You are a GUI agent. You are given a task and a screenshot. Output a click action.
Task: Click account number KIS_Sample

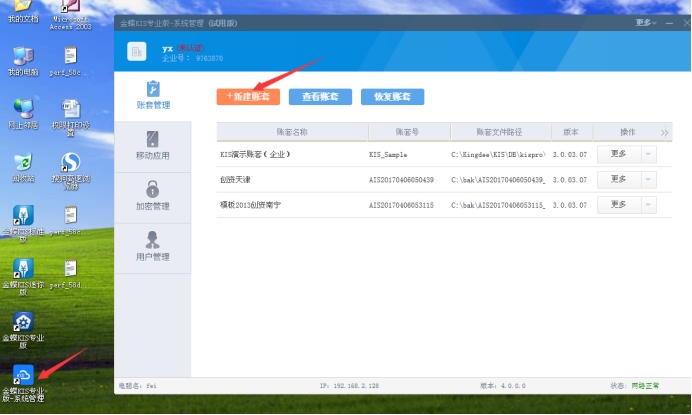[x=388, y=155]
